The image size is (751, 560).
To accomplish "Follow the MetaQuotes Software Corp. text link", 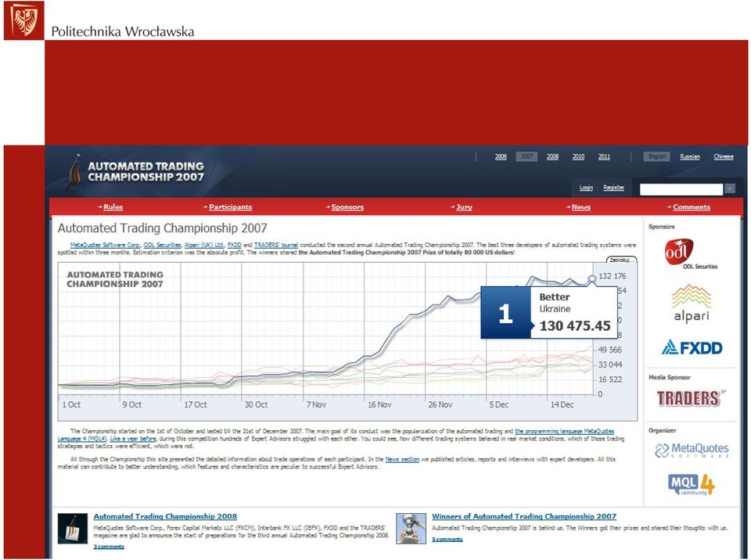I will [105, 245].
